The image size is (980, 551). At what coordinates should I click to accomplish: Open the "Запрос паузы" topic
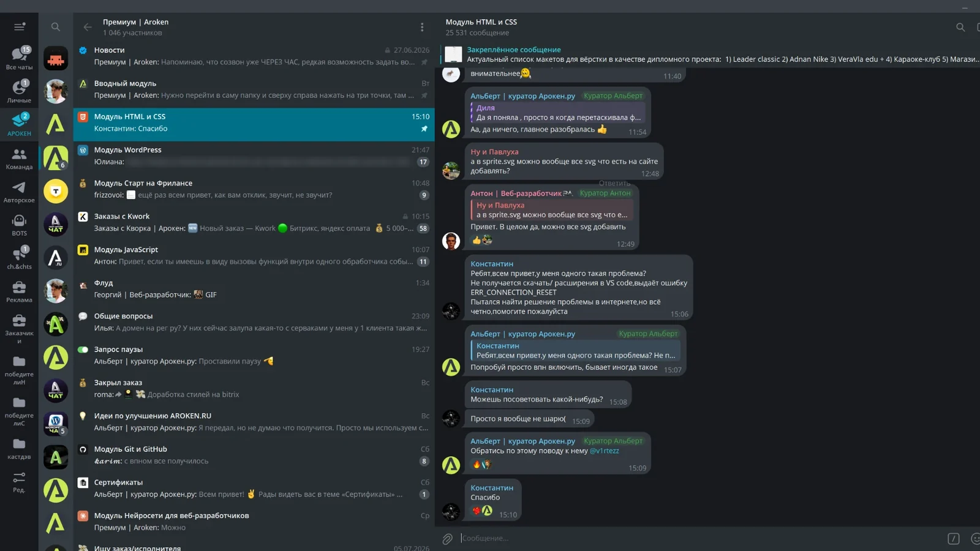point(254,356)
